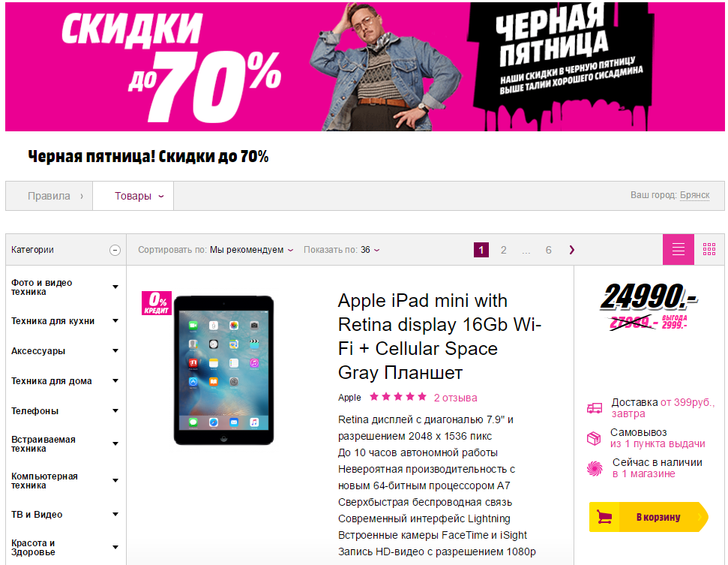Image resolution: width=728 pixels, height=565 pixels.
Task: Open Показать по 36 dropdown
Action: click(342, 250)
